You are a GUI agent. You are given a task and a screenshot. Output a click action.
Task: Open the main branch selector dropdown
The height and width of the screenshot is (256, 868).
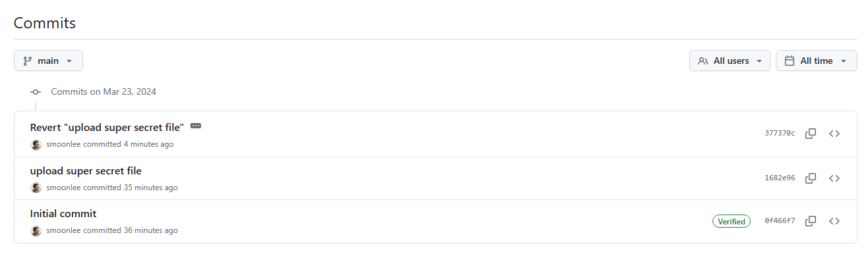48,61
